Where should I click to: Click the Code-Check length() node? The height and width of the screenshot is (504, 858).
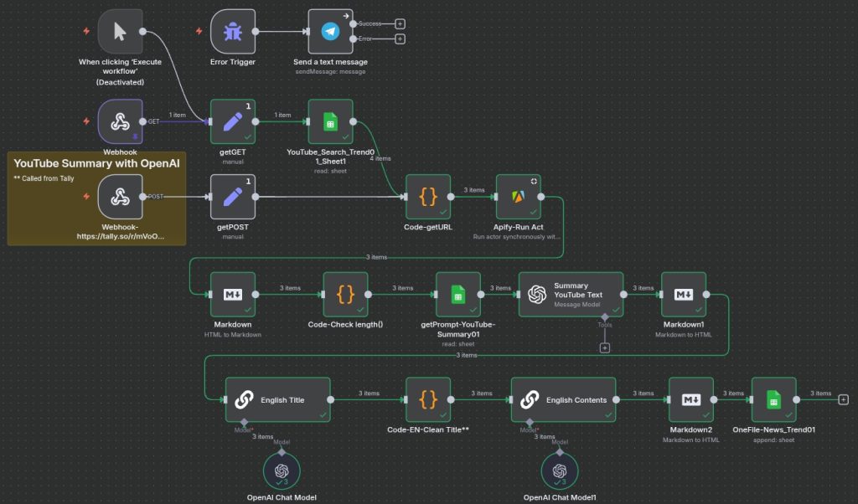point(345,294)
